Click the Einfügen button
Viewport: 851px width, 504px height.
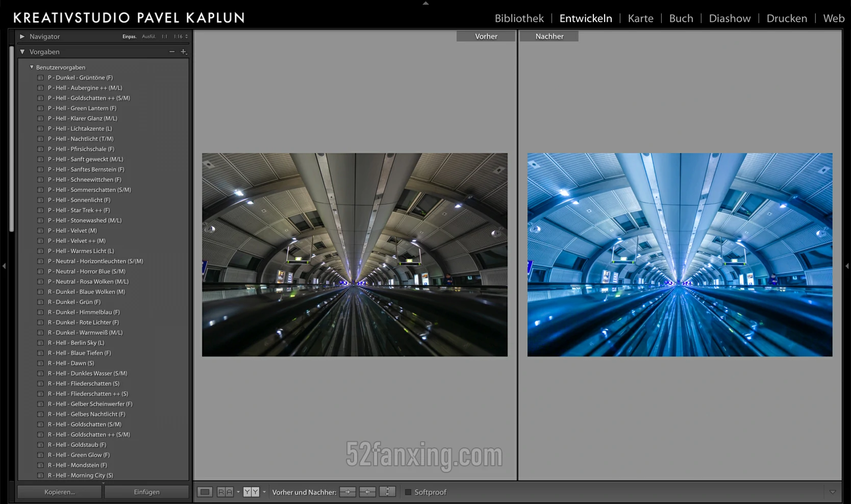[x=147, y=492]
